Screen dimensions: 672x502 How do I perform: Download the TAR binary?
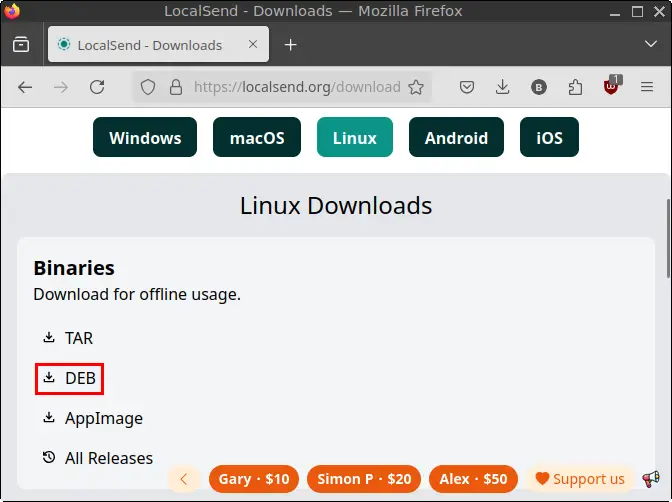click(x=68, y=338)
